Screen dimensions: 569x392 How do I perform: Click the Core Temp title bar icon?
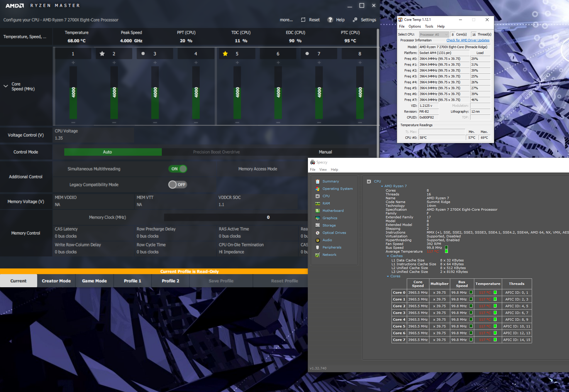pyautogui.click(x=400, y=20)
